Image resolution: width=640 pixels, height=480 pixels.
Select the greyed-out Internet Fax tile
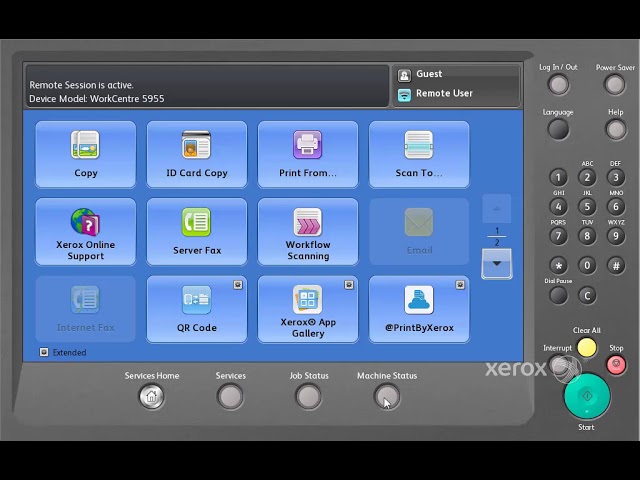coord(86,309)
